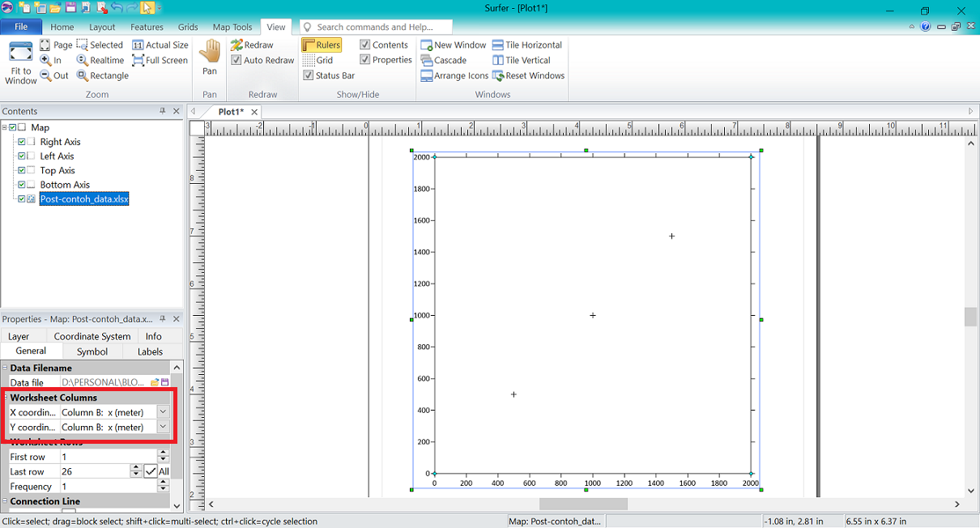This screenshot has height=528, width=980.
Task: Click the Open folder icon in quick access toolbar
Action: coord(56,7)
